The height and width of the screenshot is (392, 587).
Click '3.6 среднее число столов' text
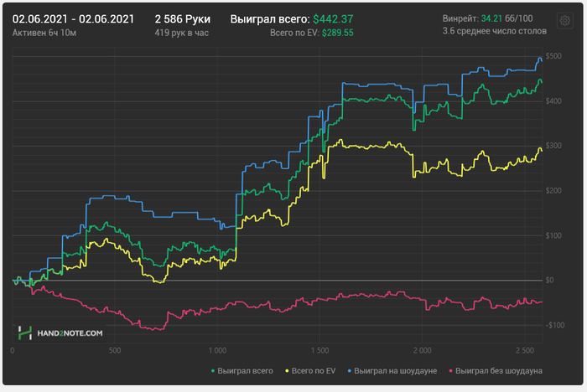[495, 31]
